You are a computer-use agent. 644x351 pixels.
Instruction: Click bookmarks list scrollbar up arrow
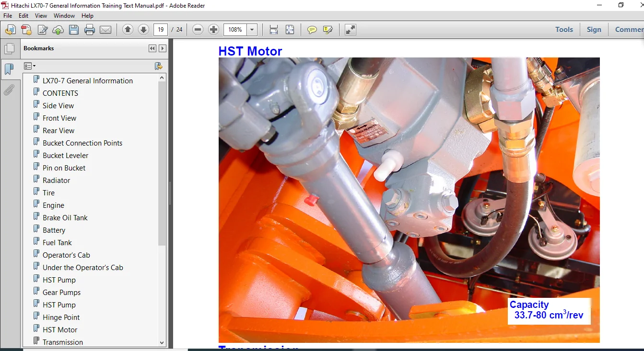point(162,78)
